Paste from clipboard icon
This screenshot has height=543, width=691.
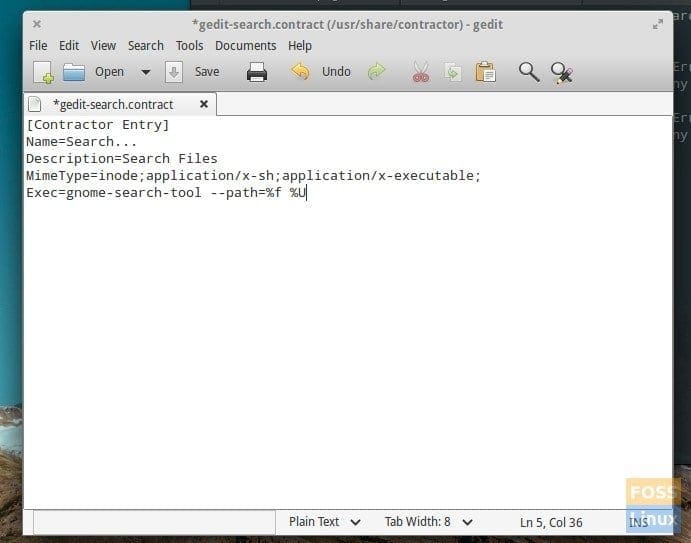tap(485, 72)
